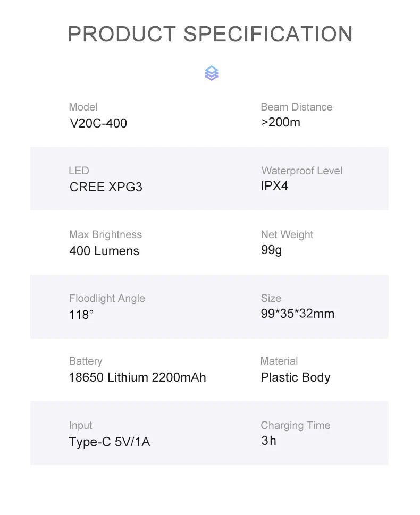420x515 pixels.
Task: Select the V20C-400 model value
Action: pos(98,123)
